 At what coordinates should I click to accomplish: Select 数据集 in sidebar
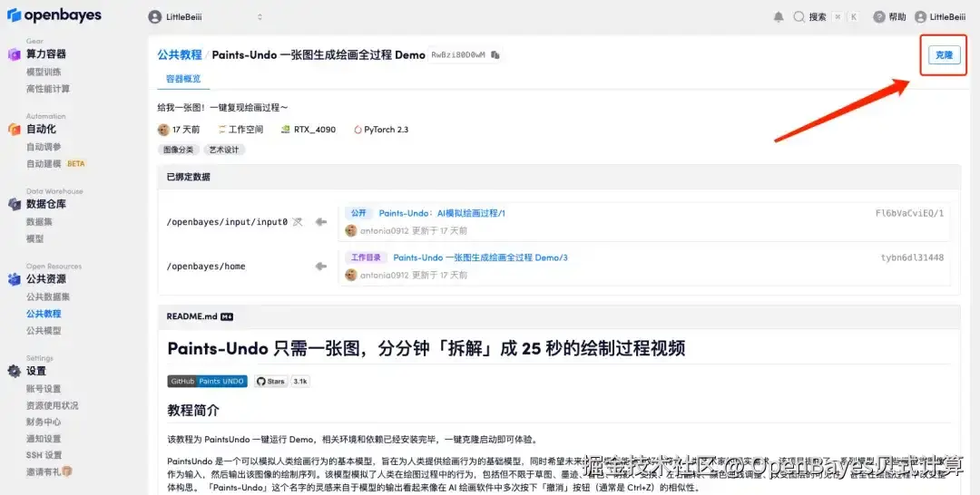[x=39, y=221]
